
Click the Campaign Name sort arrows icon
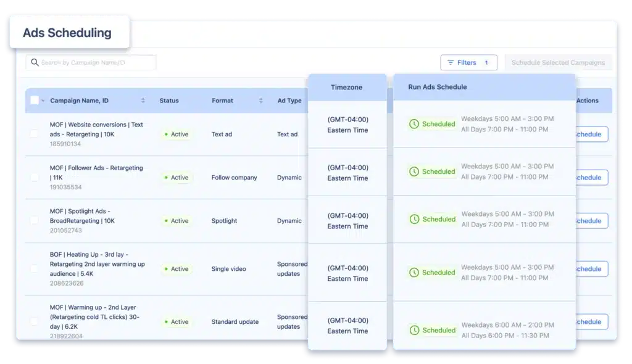coord(143,101)
